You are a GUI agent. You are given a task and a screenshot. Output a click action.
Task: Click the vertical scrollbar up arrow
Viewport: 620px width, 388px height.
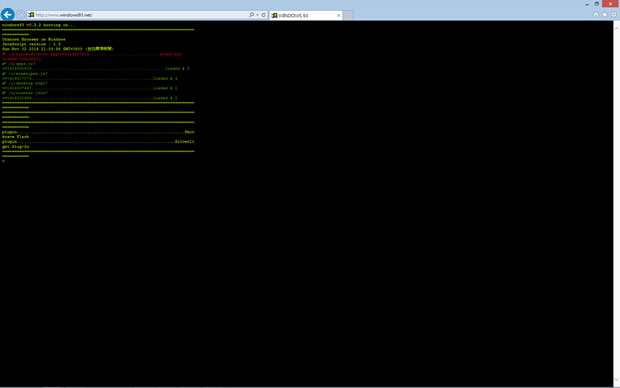[x=616, y=28]
